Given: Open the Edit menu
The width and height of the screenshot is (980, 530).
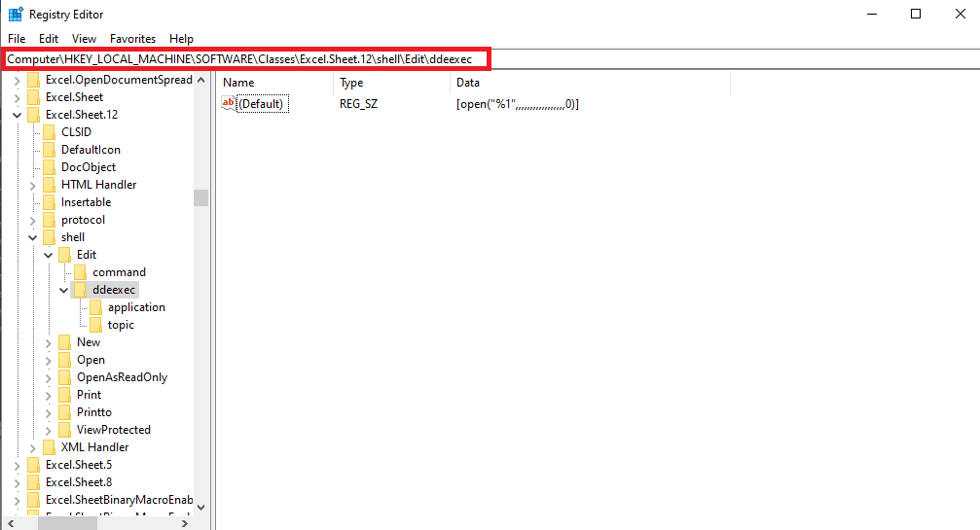Looking at the screenshot, I should 48,39.
